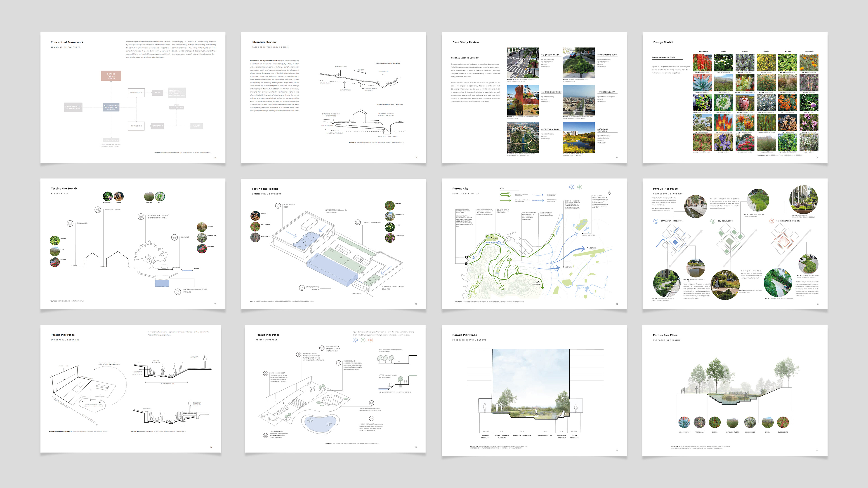868x488 pixels.
Task: Click the orange icon beside 03/ Increased Amenity
Action: [772, 221]
